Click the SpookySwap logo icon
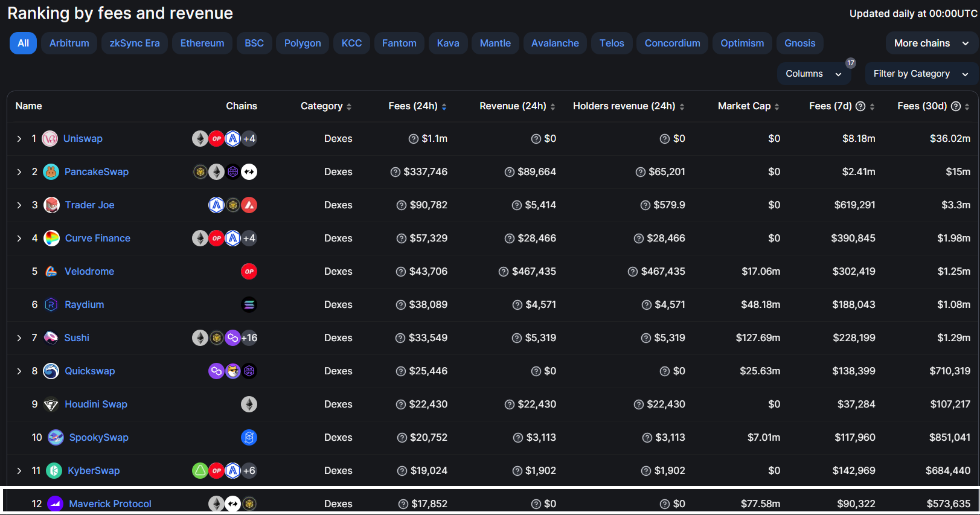The image size is (980, 515). [x=56, y=438]
